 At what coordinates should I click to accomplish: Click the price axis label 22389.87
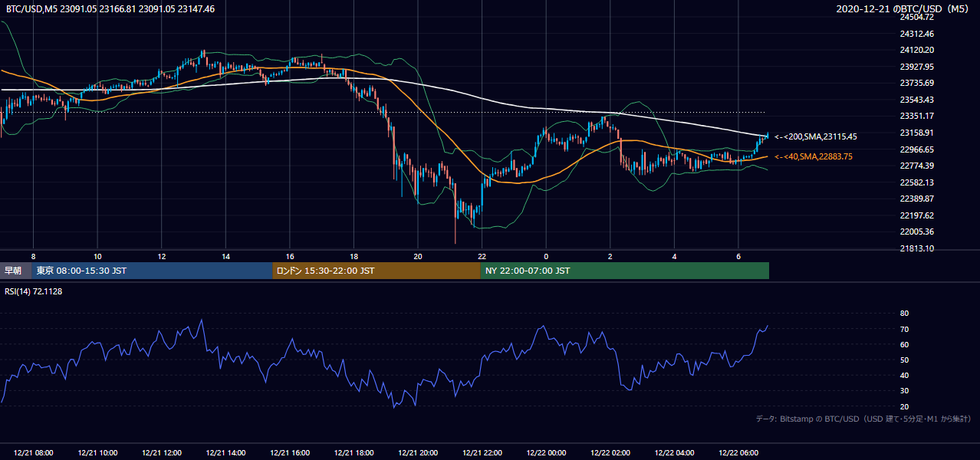(916, 199)
